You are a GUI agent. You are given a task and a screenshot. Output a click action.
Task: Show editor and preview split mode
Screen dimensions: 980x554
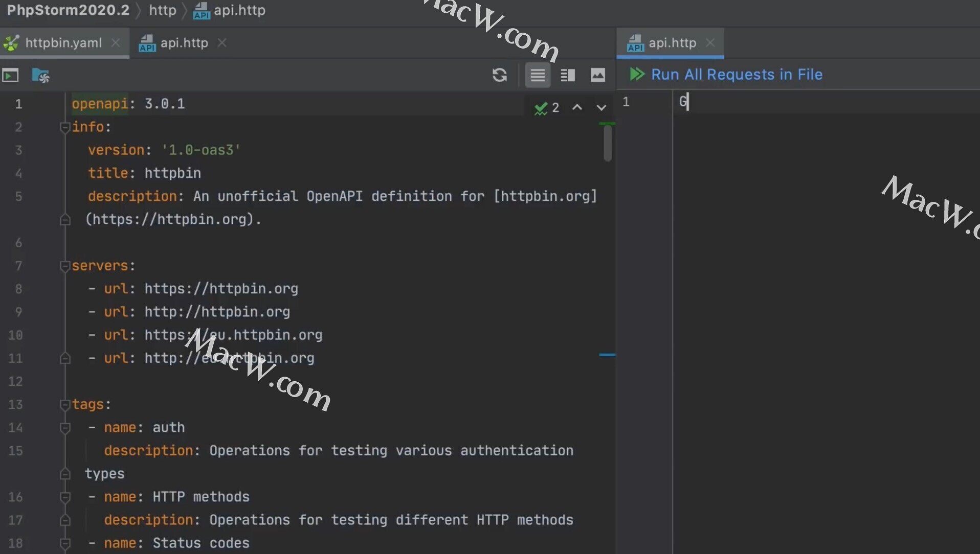pos(568,76)
